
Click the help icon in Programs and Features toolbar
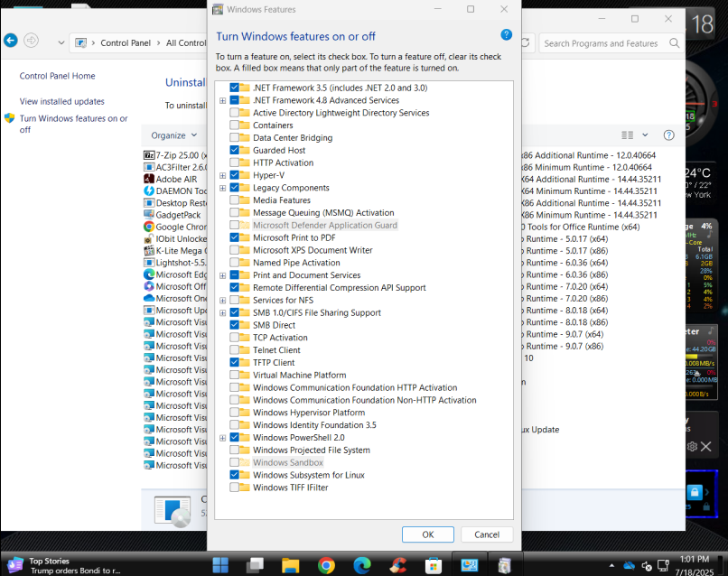(668, 135)
